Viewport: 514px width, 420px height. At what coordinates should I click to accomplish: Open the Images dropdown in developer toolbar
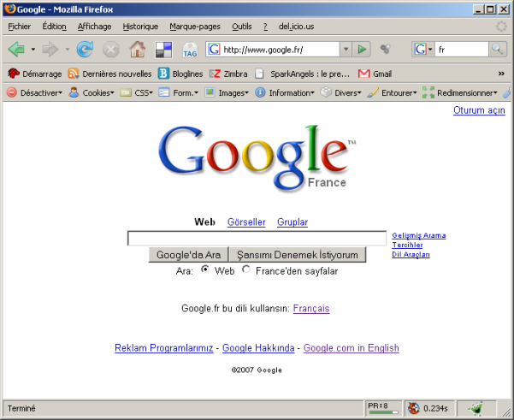point(227,92)
